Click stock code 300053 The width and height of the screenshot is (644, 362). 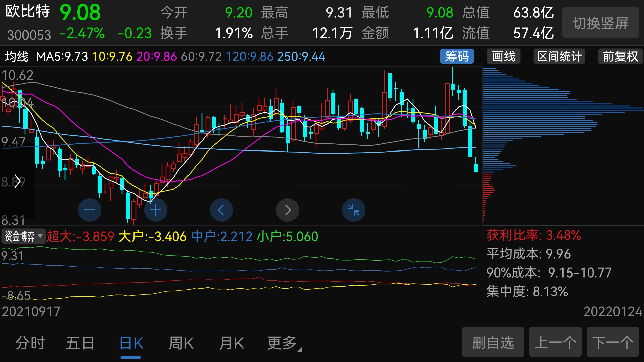point(29,35)
